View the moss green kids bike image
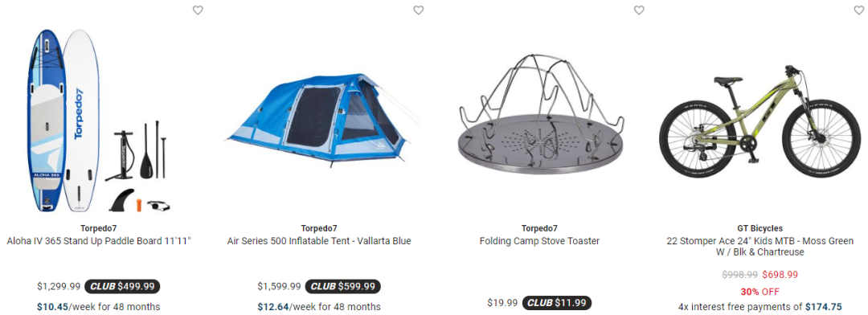 (x=759, y=122)
